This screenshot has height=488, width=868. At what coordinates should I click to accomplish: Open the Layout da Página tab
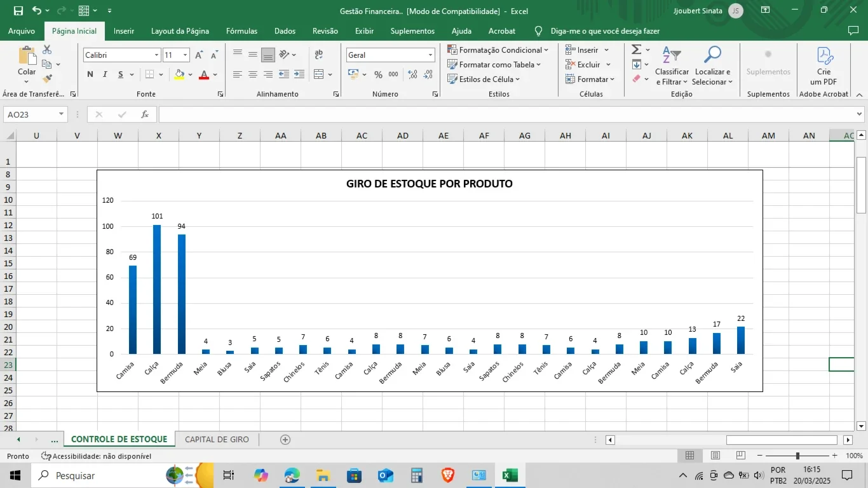(x=180, y=30)
